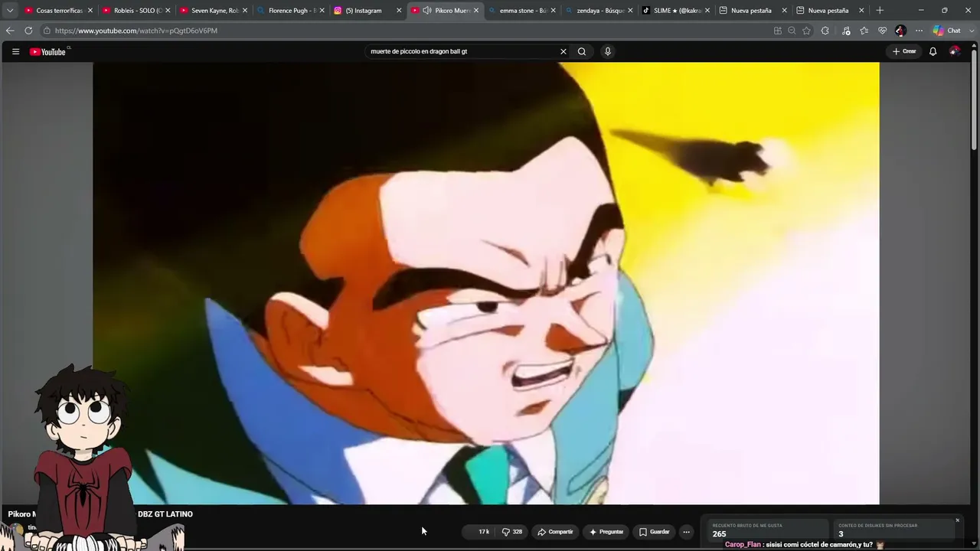Open the YouTube hamburger guide menu
The height and width of the screenshot is (551, 980).
point(15,51)
